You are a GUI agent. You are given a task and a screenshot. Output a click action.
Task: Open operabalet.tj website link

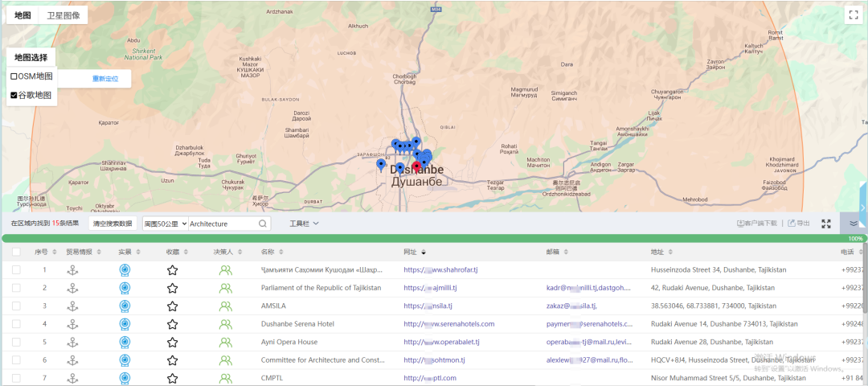[x=441, y=343]
